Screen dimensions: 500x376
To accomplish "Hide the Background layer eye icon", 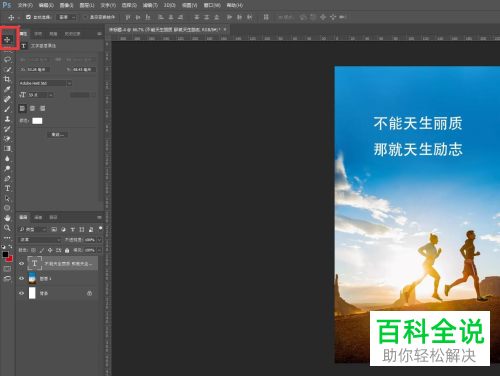I will tap(22, 293).
